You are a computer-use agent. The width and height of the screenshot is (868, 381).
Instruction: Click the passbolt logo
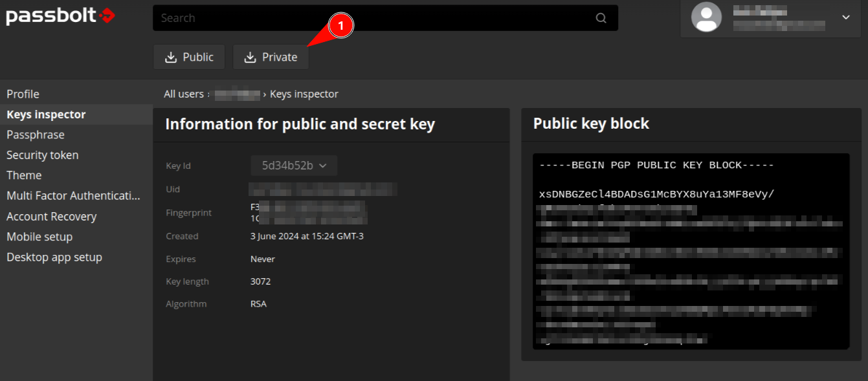pos(61,16)
